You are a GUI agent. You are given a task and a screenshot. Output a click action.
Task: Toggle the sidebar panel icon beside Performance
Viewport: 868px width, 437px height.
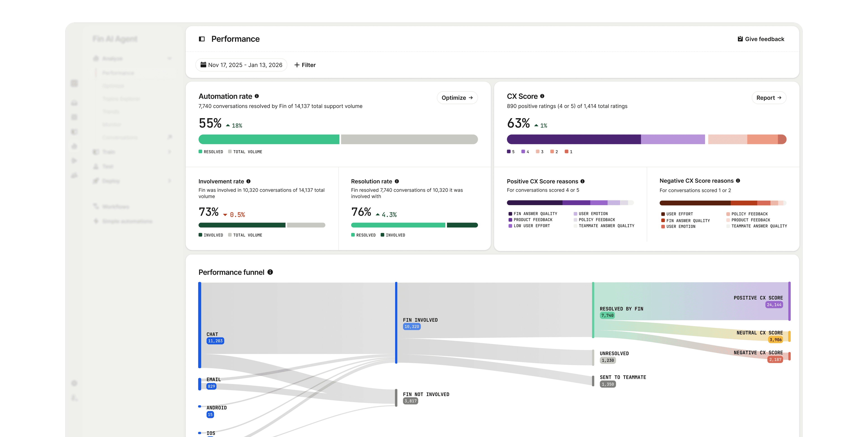pos(201,39)
